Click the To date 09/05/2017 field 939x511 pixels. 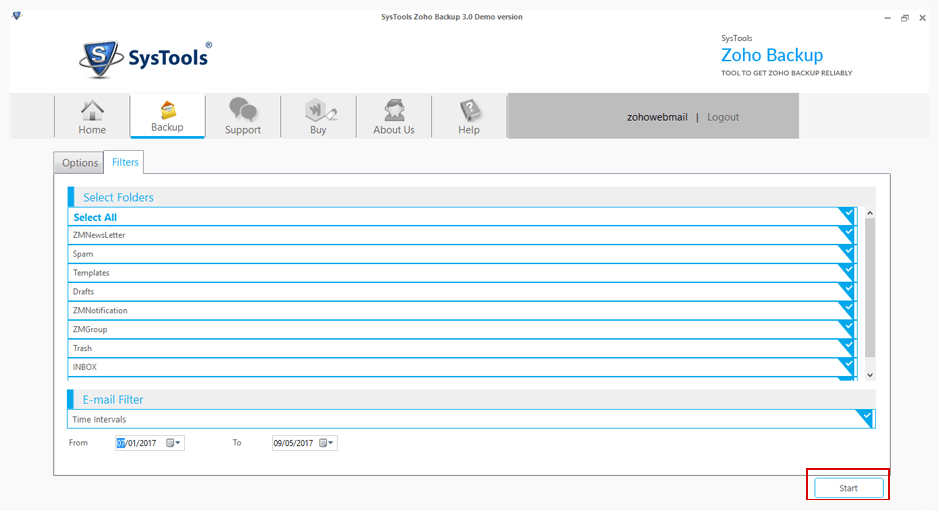[x=304, y=443]
